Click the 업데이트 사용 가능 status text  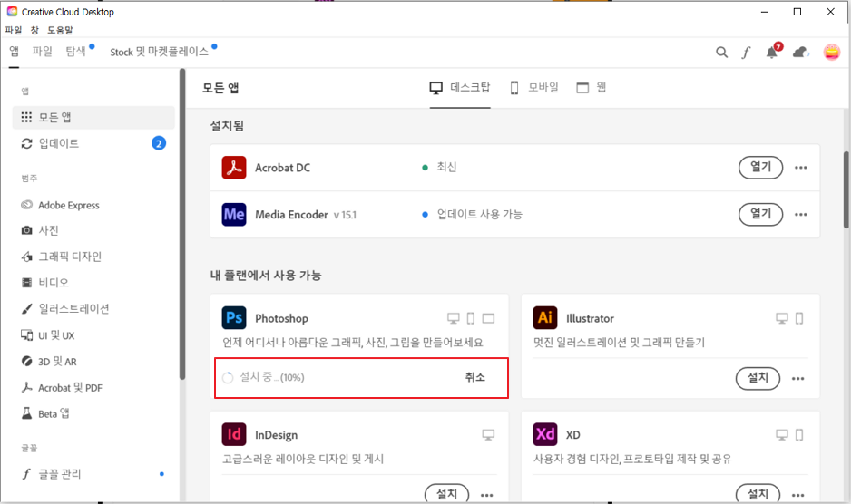click(480, 214)
